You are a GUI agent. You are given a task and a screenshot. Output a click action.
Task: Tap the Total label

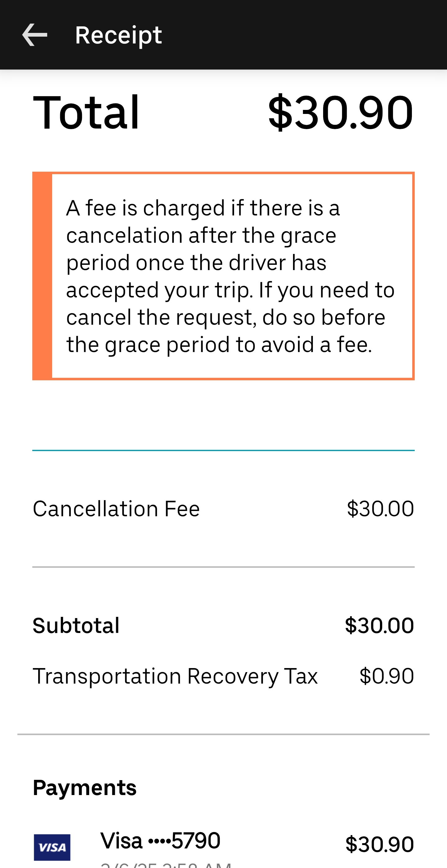[x=86, y=112]
